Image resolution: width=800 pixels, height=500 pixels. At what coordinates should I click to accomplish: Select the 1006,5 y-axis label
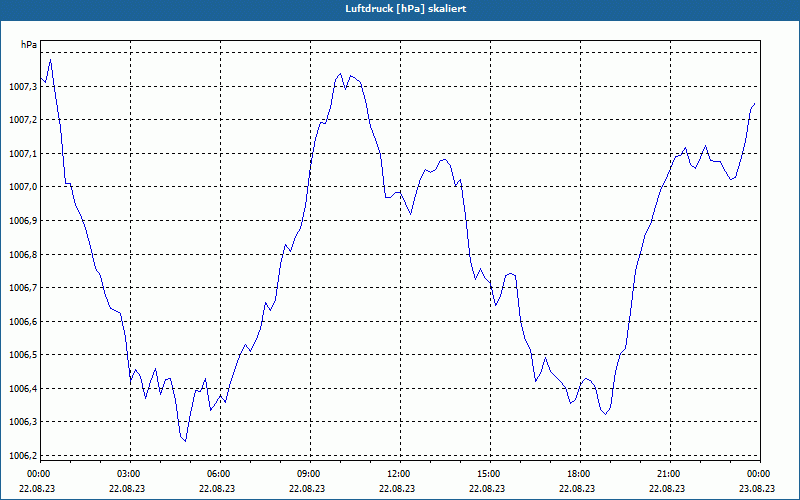(23, 355)
